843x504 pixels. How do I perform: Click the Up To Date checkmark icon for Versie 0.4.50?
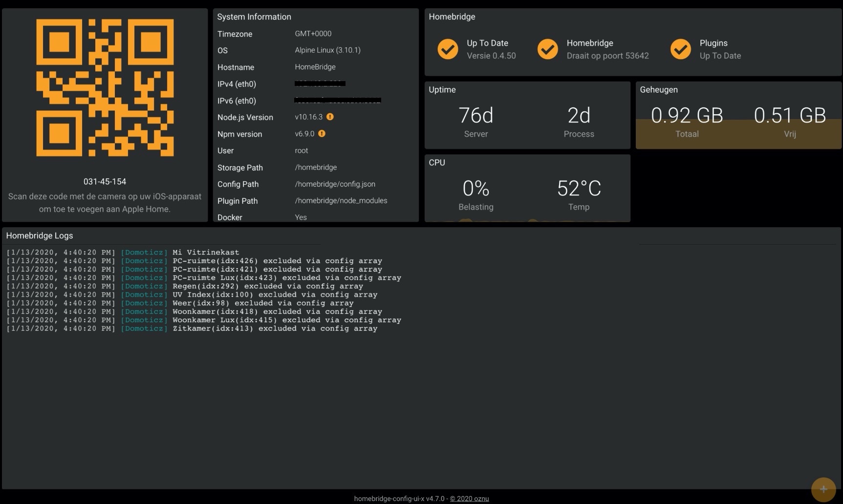[x=448, y=49]
